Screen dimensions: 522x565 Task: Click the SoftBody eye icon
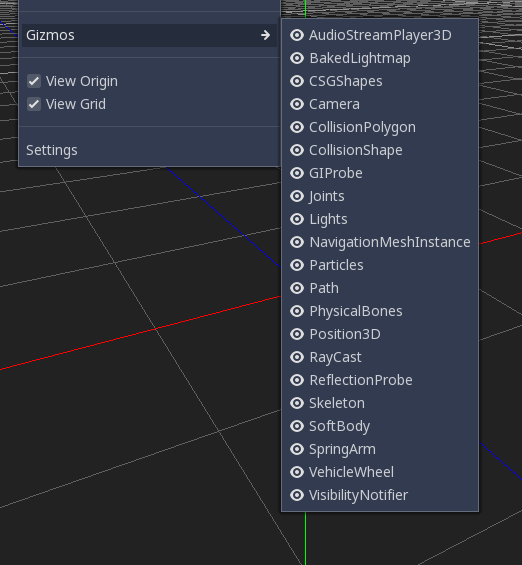(297, 426)
